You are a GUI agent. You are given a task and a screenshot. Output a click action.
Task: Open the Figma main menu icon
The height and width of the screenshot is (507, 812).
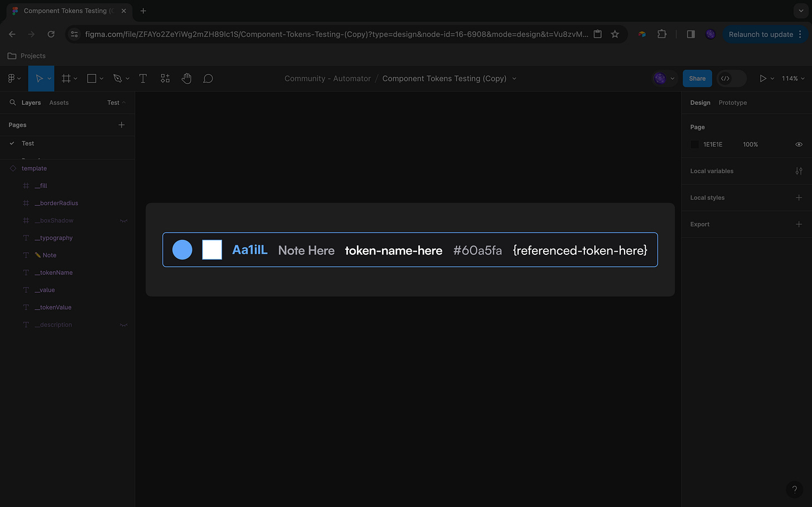click(11, 79)
